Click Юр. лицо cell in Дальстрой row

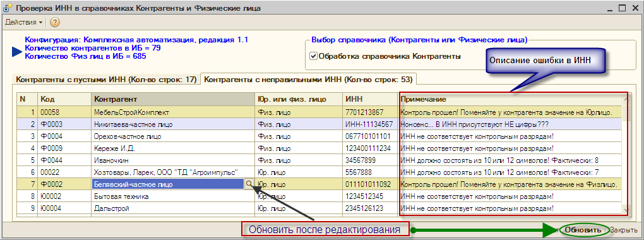pyautogui.click(x=299, y=209)
